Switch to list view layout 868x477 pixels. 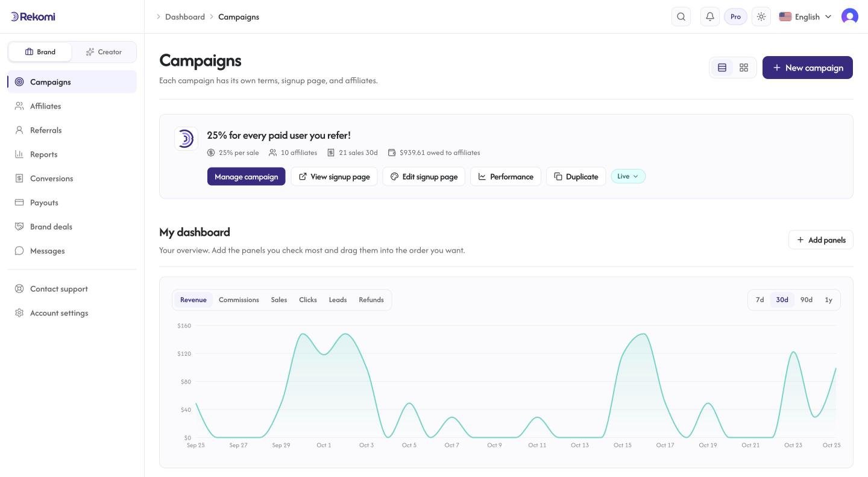tap(722, 68)
